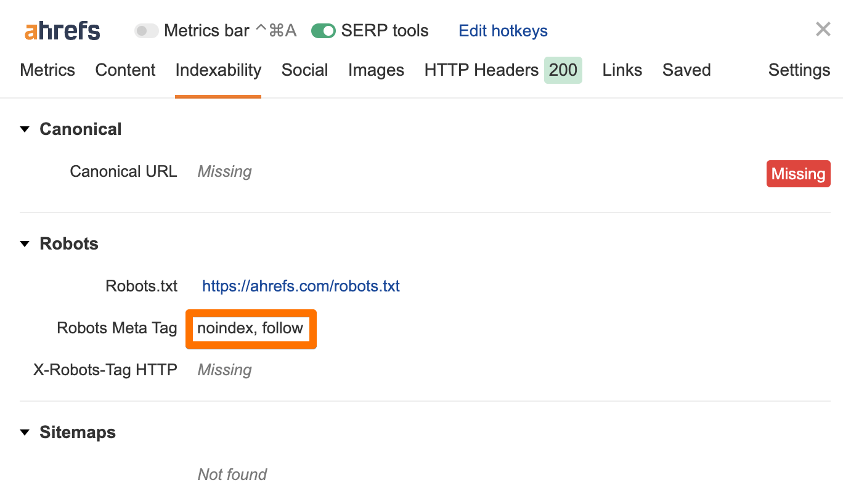Open the Images tab
Screen dimensions: 843x504
point(376,70)
